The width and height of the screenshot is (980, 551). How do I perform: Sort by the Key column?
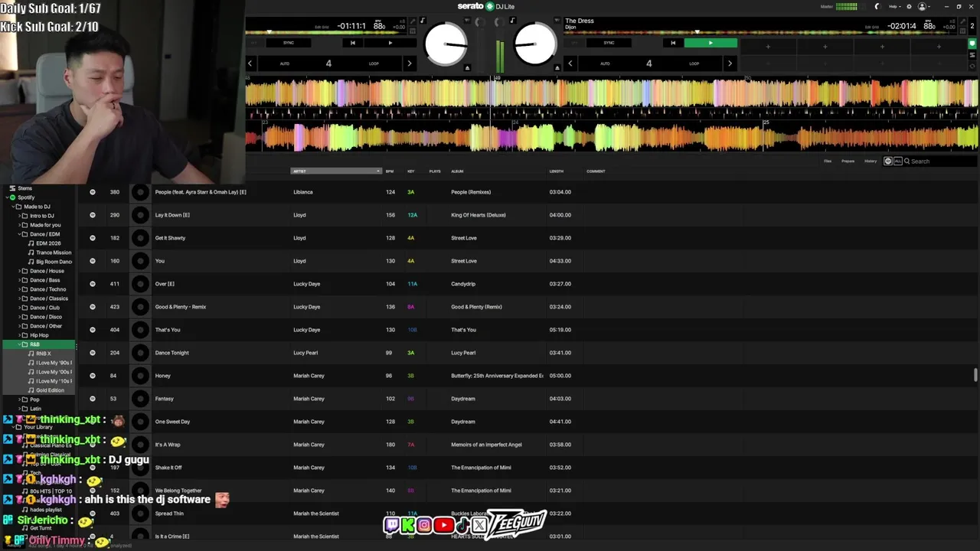coord(411,171)
